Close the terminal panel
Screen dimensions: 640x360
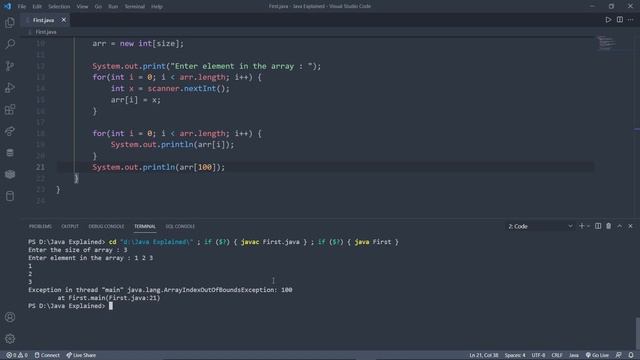(x=630, y=226)
